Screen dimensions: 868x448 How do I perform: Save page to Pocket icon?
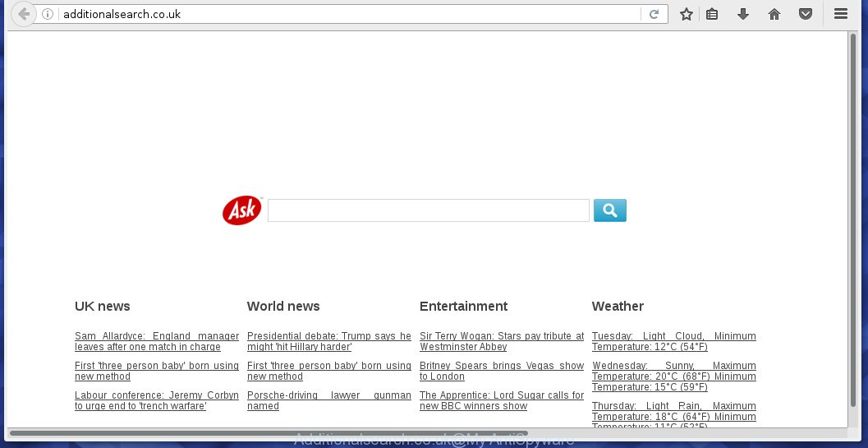(x=806, y=15)
